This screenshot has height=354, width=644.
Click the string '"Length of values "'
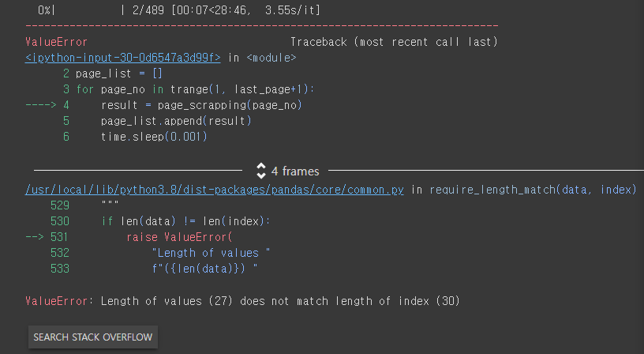point(211,253)
